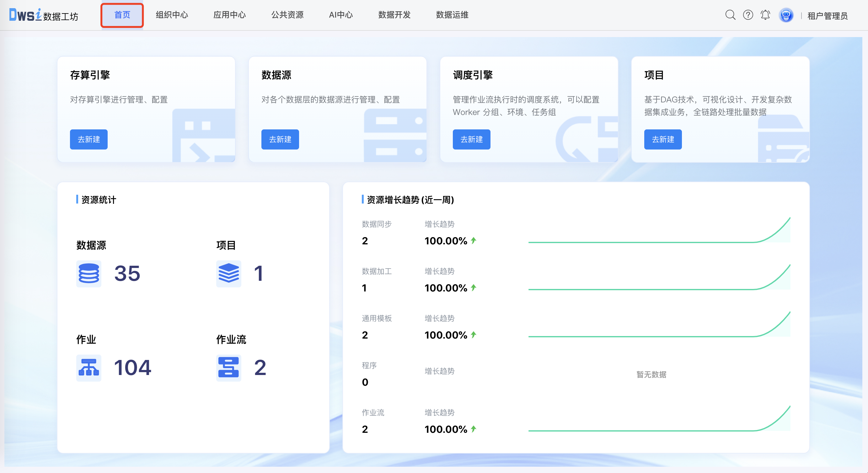Select the 数据源 database stack icon
Screen dimensions: 868x473
[88, 274]
